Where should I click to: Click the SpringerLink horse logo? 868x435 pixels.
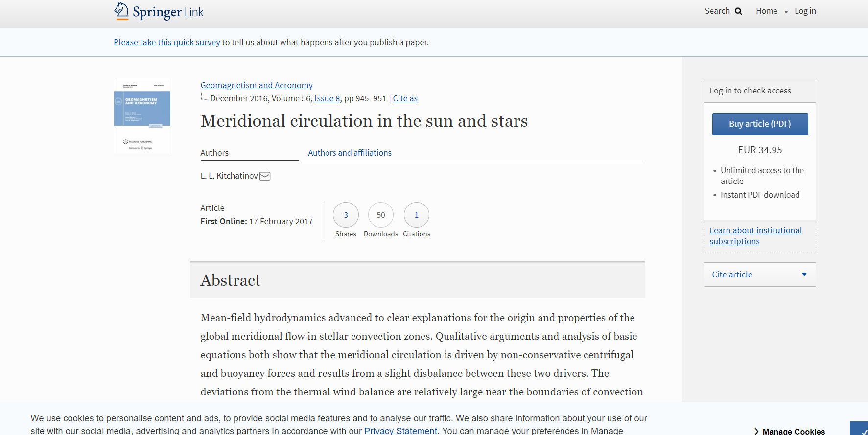point(121,11)
